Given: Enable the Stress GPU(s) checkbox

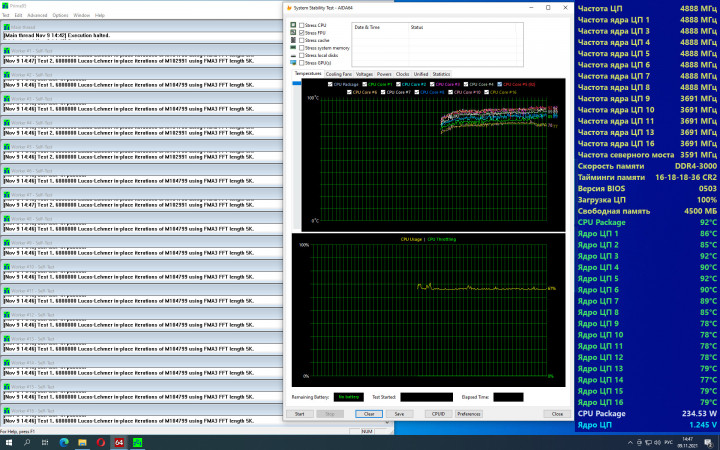Looking at the screenshot, I should [301, 63].
